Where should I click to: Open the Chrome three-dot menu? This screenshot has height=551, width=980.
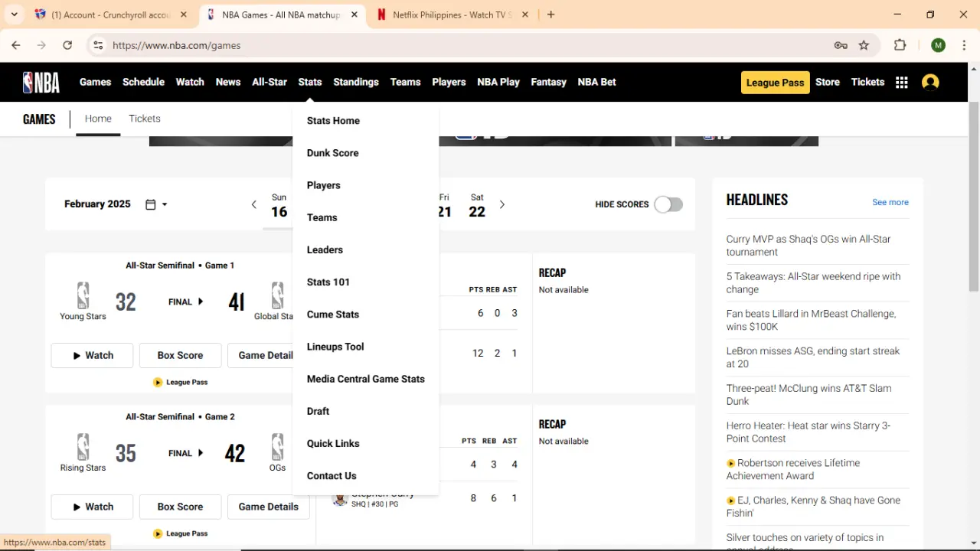coord(964,45)
